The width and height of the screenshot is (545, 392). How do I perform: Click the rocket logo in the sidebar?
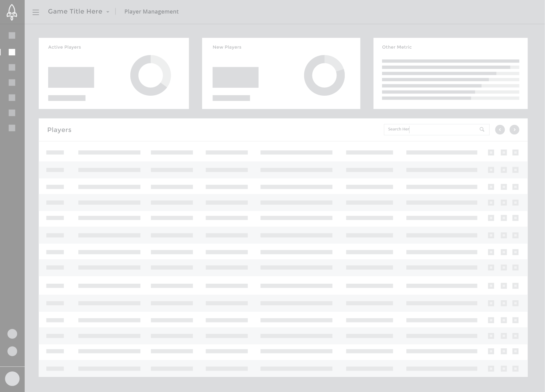(12, 12)
